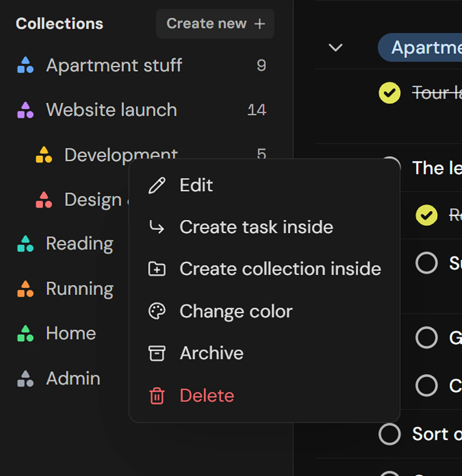Click the count 14 beside Website launch
Viewport: 462px width, 476px height.
coord(257,110)
